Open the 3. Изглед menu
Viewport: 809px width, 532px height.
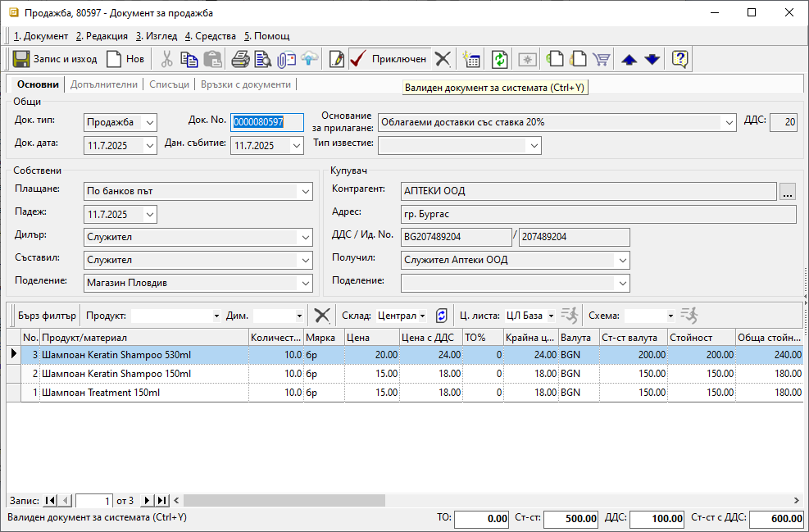click(157, 36)
